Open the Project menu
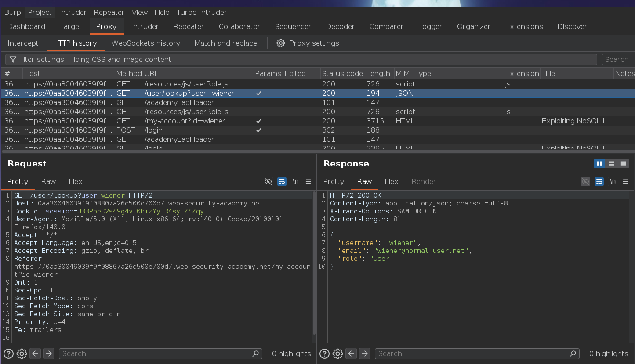 coord(40,12)
